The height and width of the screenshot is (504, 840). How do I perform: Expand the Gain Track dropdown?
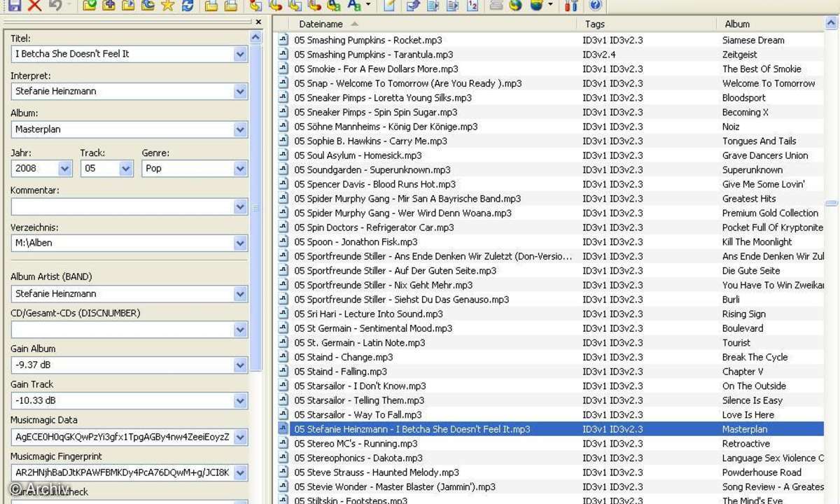(x=240, y=401)
